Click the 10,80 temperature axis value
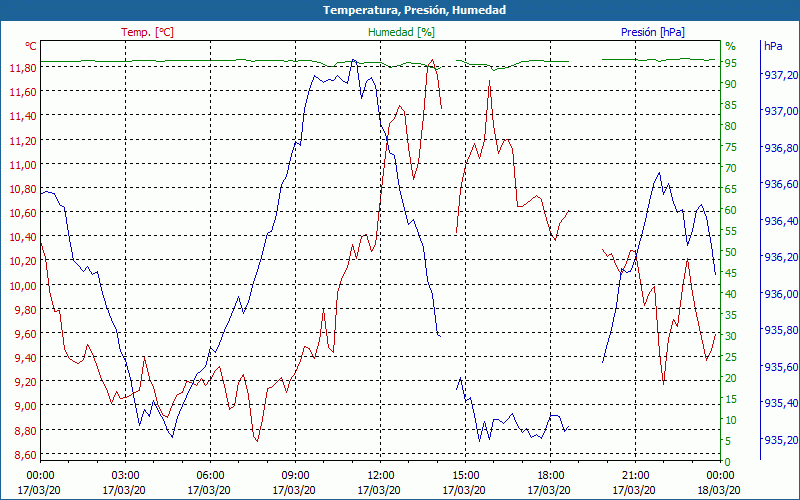This screenshot has width=800, height=500. point(22,189)
